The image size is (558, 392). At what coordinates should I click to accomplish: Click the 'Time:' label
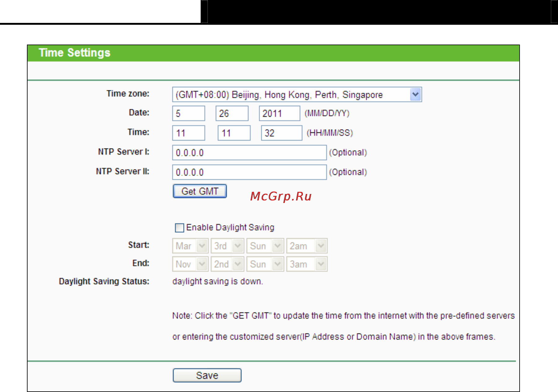[x=138, y=132]
